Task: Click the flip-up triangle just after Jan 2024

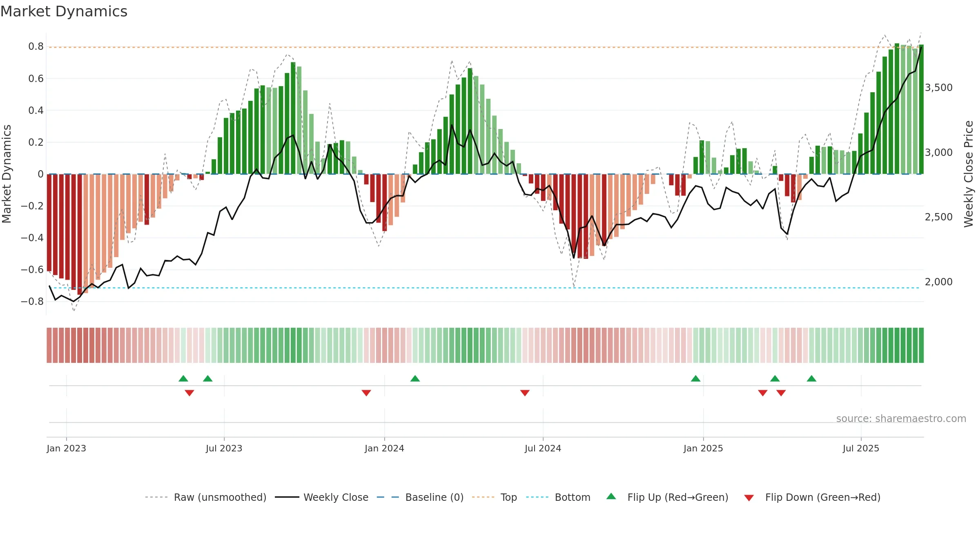Action: pos(415,379)
